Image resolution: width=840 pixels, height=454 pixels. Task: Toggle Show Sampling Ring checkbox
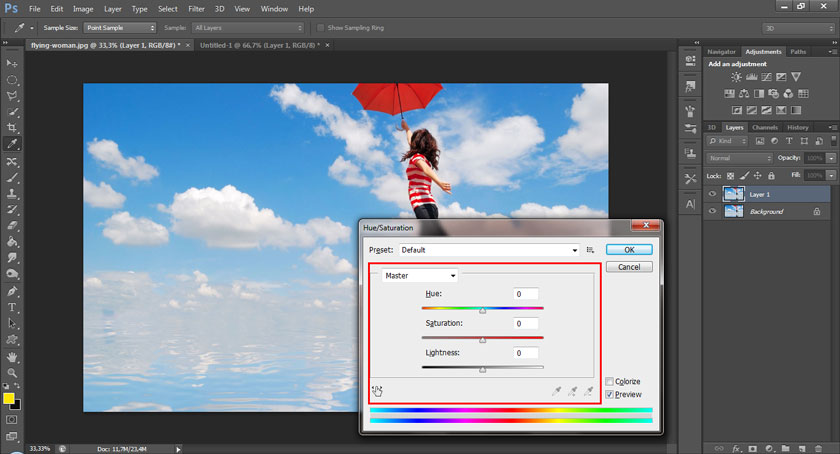click(320, 28)
